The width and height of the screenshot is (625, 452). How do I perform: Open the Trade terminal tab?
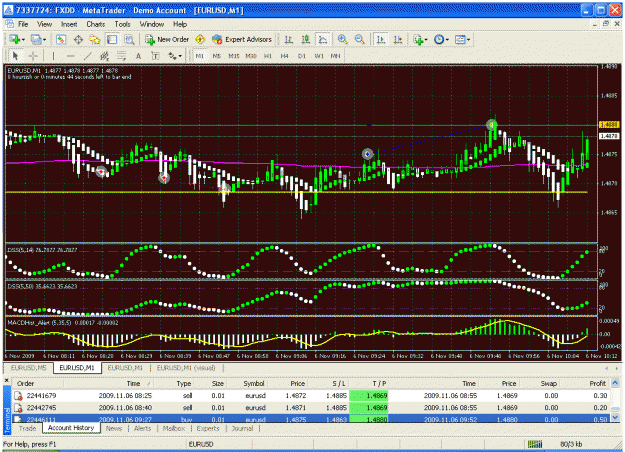(27, 428)
